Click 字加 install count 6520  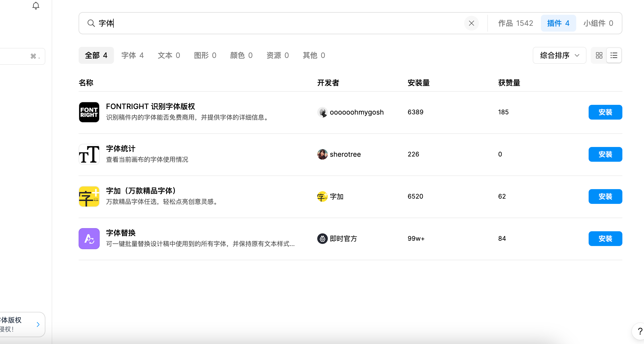[415, 196]
